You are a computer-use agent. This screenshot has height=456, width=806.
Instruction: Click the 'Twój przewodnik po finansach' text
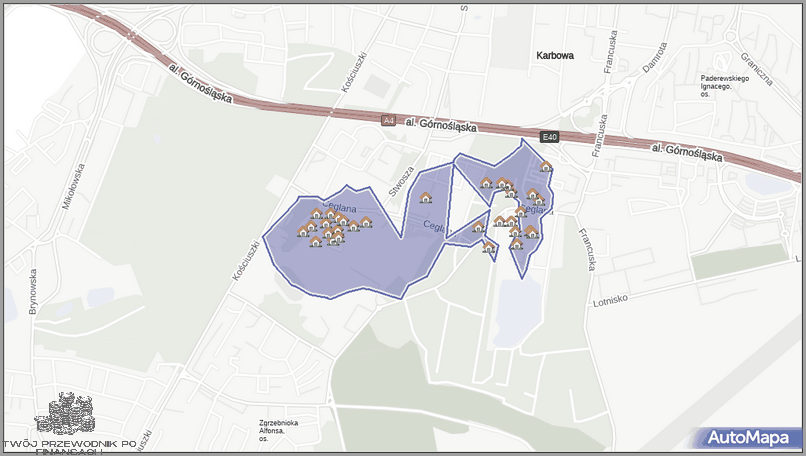click(68, 445)
